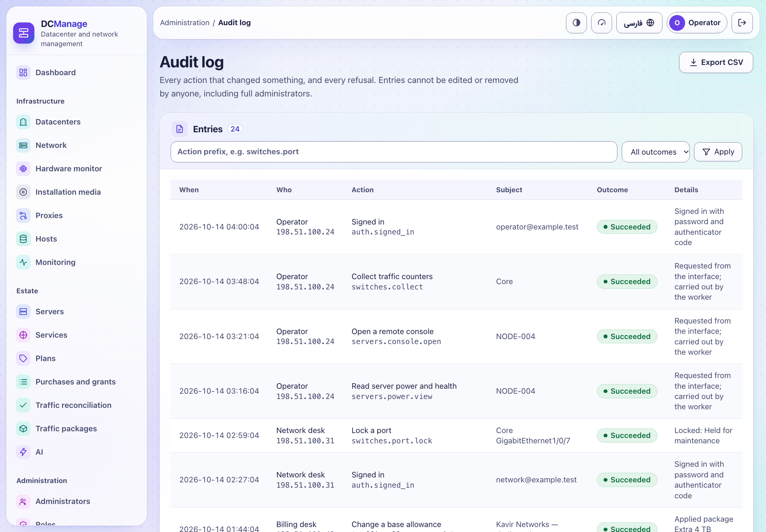The width and height of the screenshot is (766, 532).
Task: Click the Entries document icon
Action: [x=180, y=129]
